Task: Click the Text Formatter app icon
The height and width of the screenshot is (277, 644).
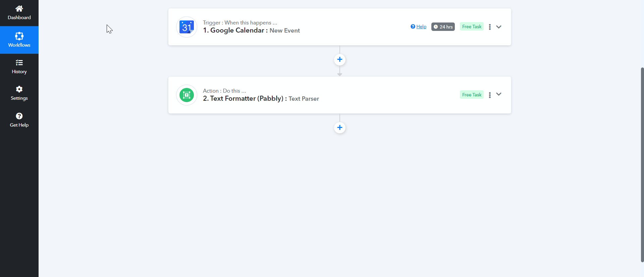Action: [186, 95]
